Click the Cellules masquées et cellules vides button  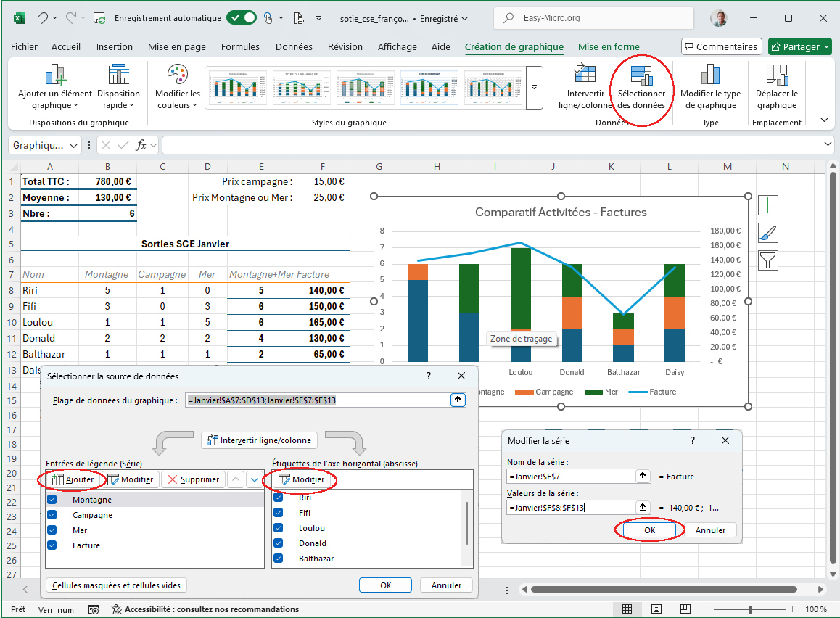point(116,585)
